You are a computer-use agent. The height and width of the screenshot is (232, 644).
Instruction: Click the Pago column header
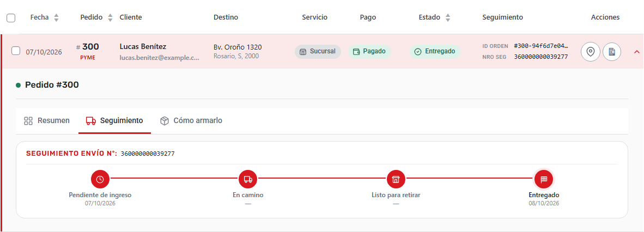[368, 17]
